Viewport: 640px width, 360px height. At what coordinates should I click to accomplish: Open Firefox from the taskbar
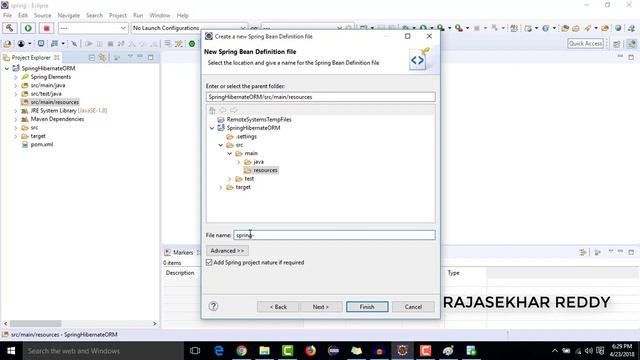pos(310,351)
